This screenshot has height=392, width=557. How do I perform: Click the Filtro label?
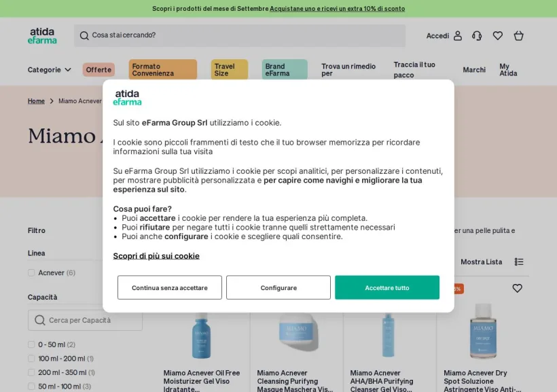[x=37, y=230]
